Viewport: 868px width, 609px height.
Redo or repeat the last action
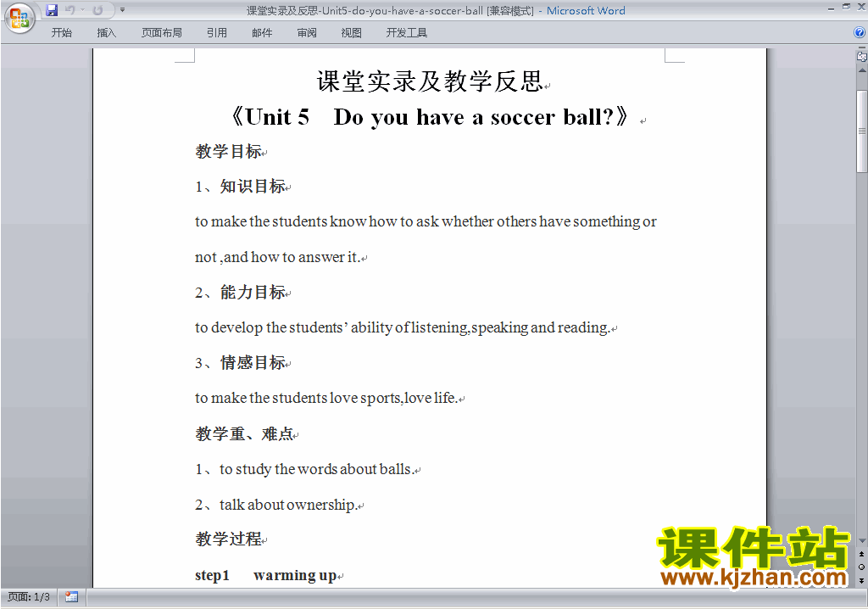[98, 10]
